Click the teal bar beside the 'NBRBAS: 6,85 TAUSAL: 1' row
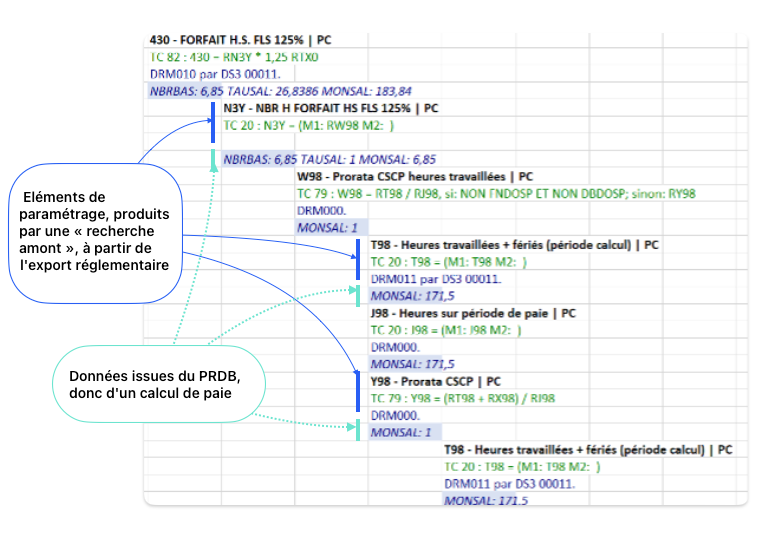The image size is (774, 536). point(213,159)
